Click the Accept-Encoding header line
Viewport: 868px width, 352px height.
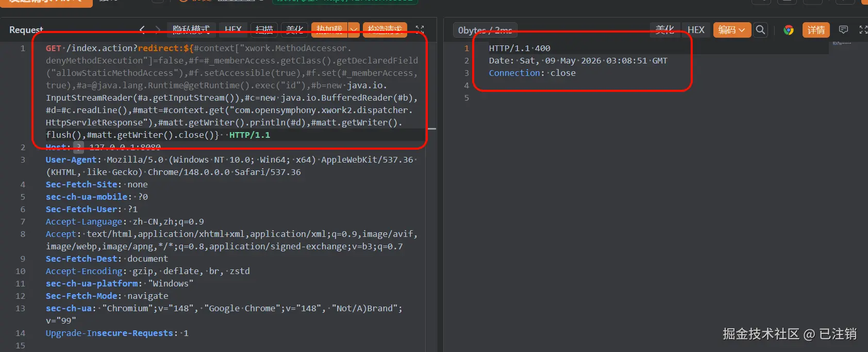click(x=147, y=271)
